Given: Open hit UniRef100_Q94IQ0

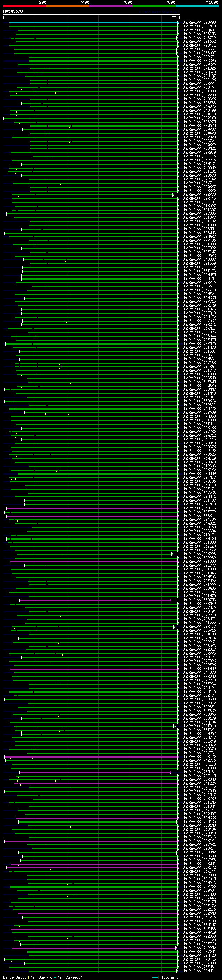Looking at the screenshot, I should point(199,520).
